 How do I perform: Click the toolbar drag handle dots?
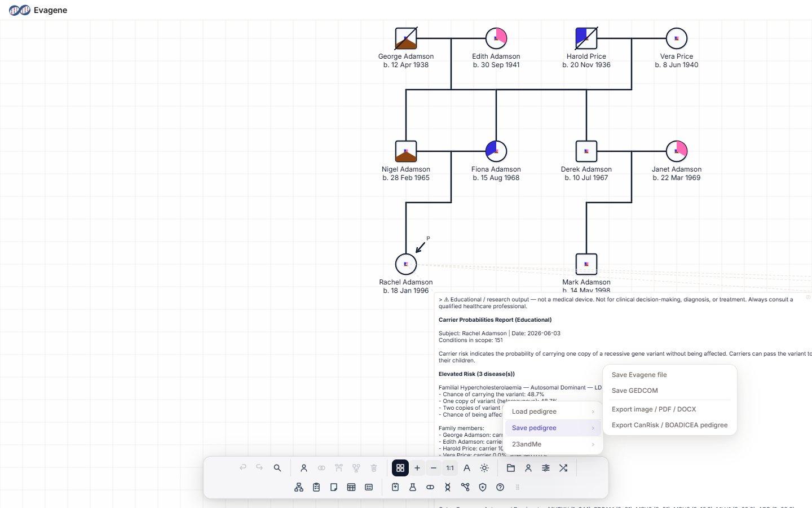click(x=518, y=487)
